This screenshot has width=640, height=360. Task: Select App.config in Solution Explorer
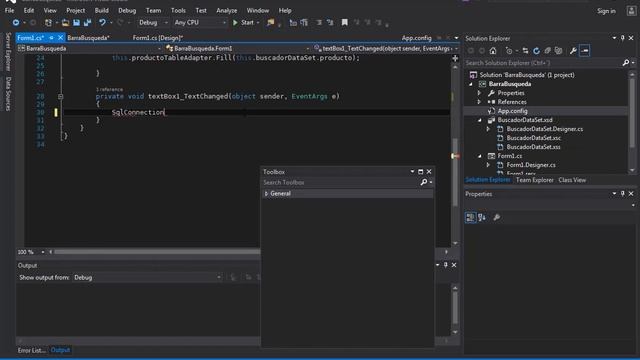click(x=512, y=111)
